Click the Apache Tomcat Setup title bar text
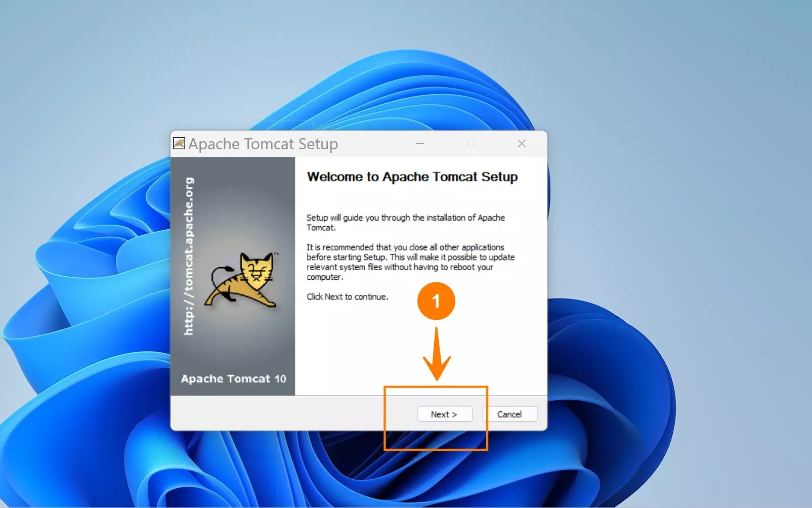 [x=263, y=144]
